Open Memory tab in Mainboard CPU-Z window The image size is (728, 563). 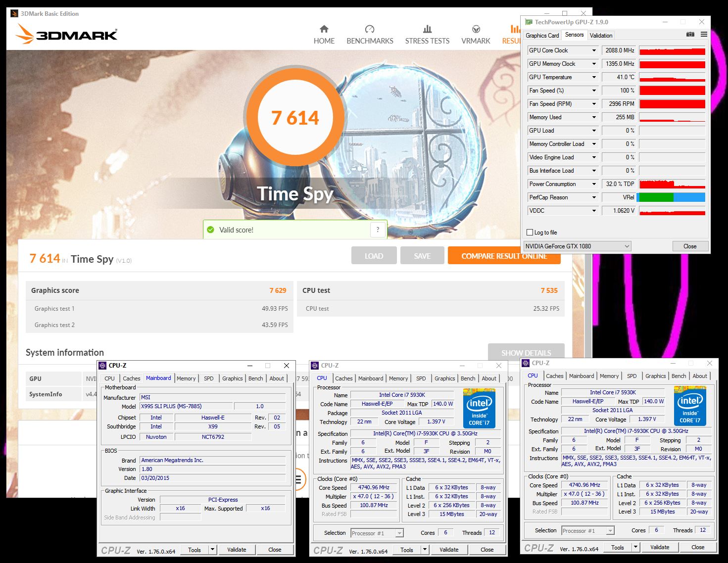coord(186,378)
